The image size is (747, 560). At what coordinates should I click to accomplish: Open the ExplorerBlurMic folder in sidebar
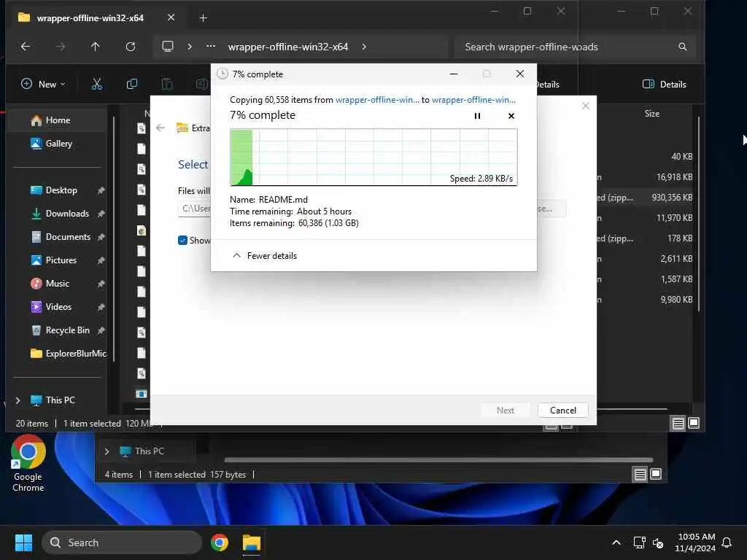tap(68, 354)
